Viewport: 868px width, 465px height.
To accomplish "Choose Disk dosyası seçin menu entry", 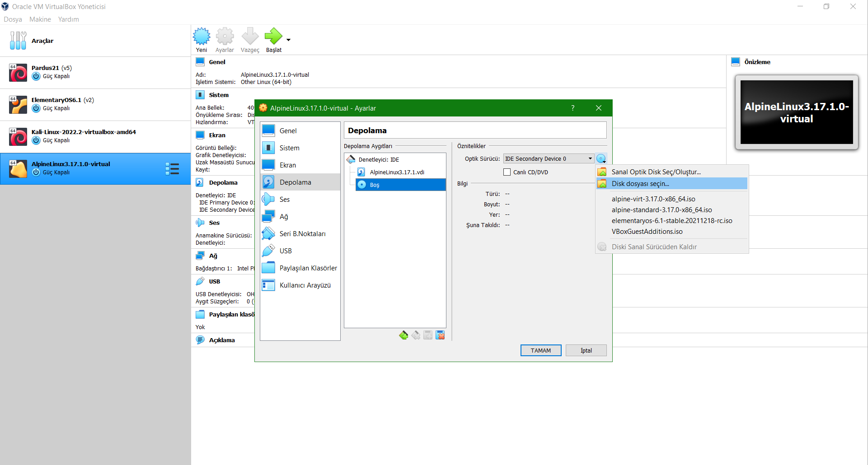I will [671, 183].
